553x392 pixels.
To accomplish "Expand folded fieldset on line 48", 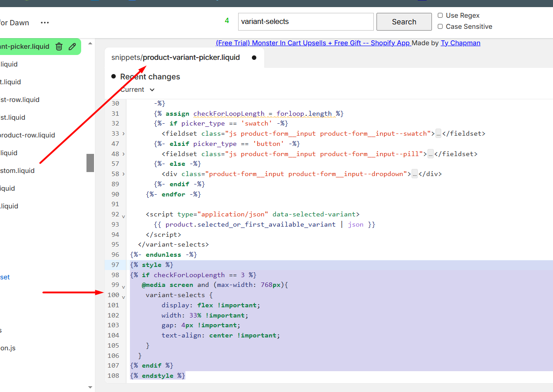I will click(123, 154).
